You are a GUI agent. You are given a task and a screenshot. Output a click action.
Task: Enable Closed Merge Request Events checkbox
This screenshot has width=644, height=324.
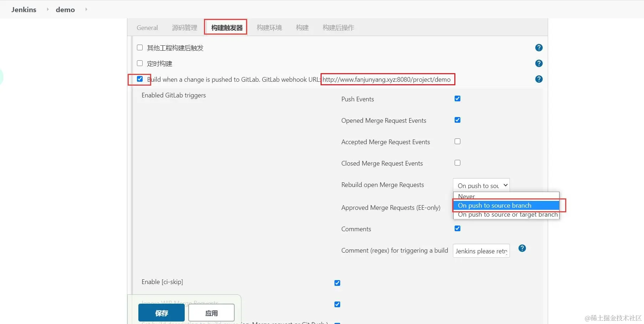click(x=458, y=163)
